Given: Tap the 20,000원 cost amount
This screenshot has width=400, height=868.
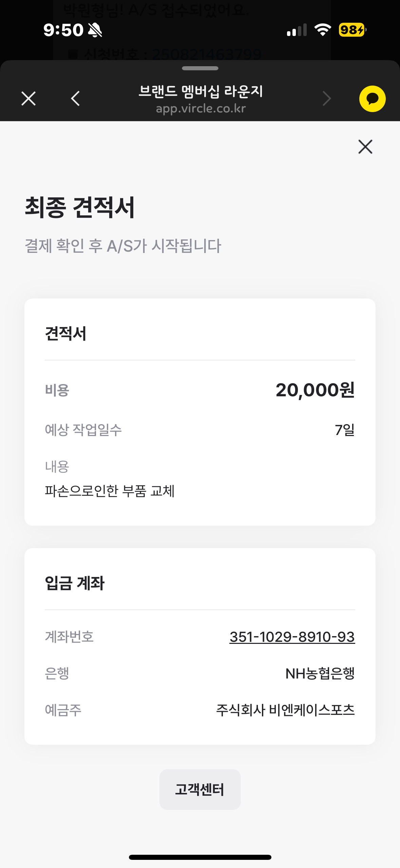Looking at the screenshot, I should point(315,390).
